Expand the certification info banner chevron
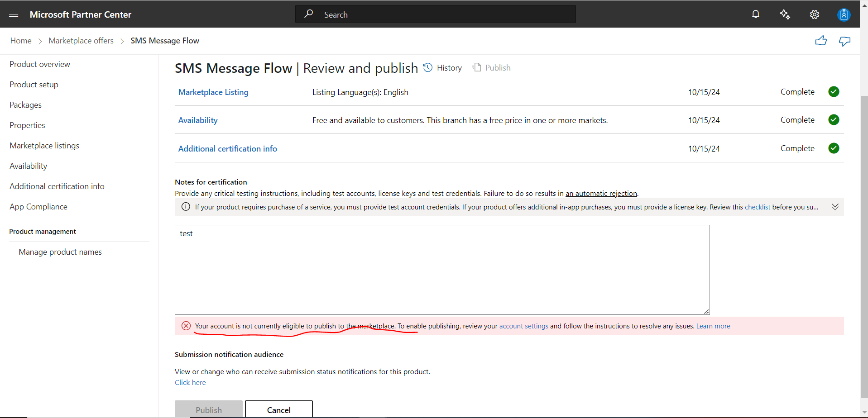 pyautogui.click(x=835, y=207)
